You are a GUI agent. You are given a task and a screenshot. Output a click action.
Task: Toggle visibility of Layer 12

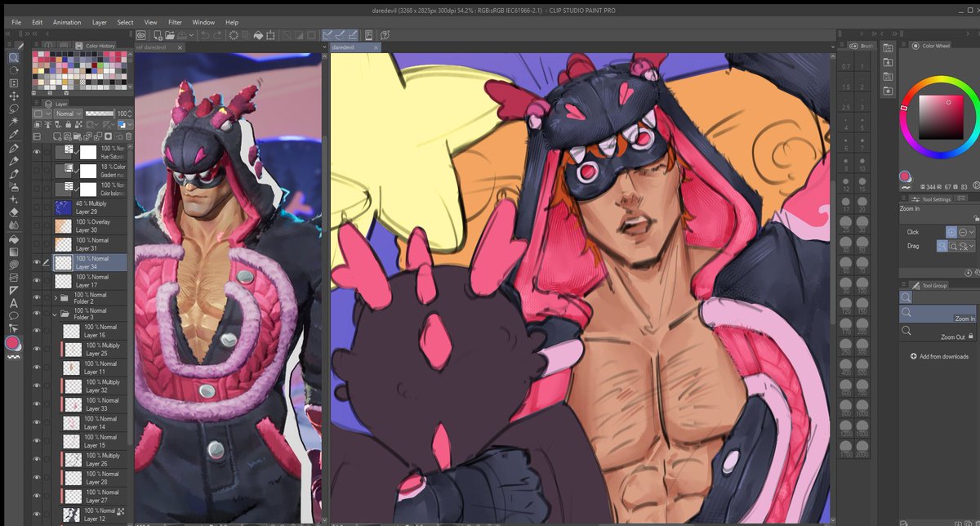[x=37, y=514]
